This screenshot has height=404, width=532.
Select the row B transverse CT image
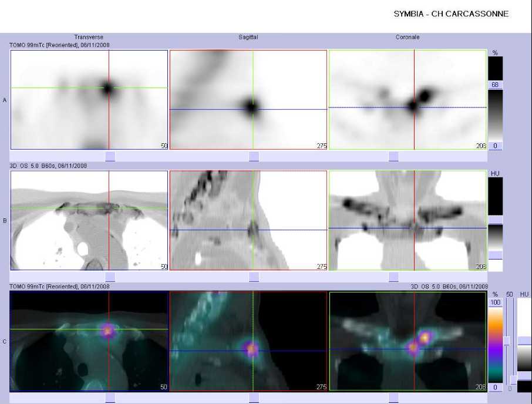click(89, 220)
